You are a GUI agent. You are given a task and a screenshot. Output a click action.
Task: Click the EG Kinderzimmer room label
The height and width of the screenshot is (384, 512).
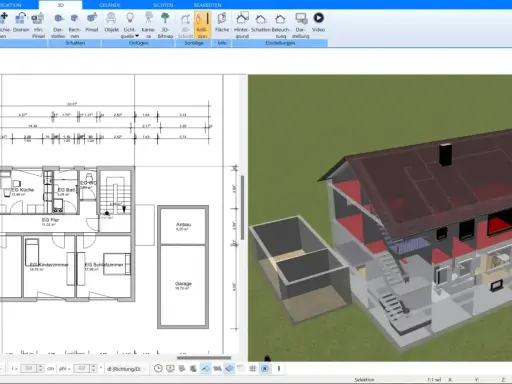tap(49, 265)
